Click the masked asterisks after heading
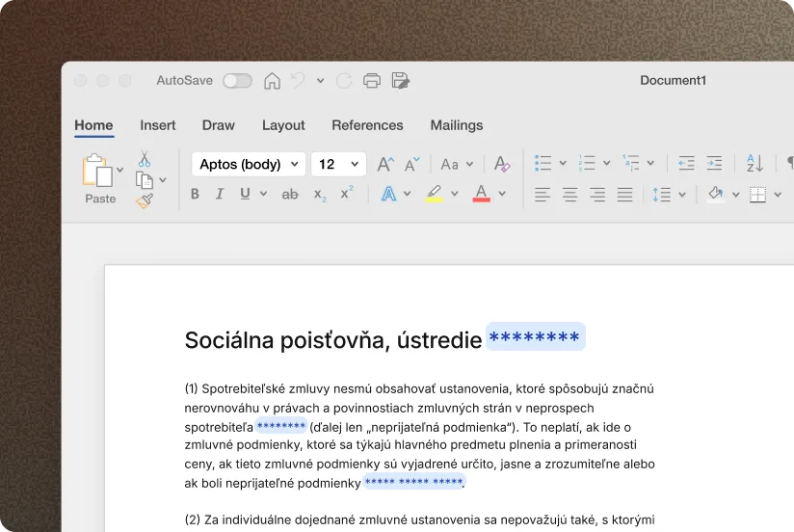Image resolution: width=794 pixels, height=532 pixels. (535, 336)
